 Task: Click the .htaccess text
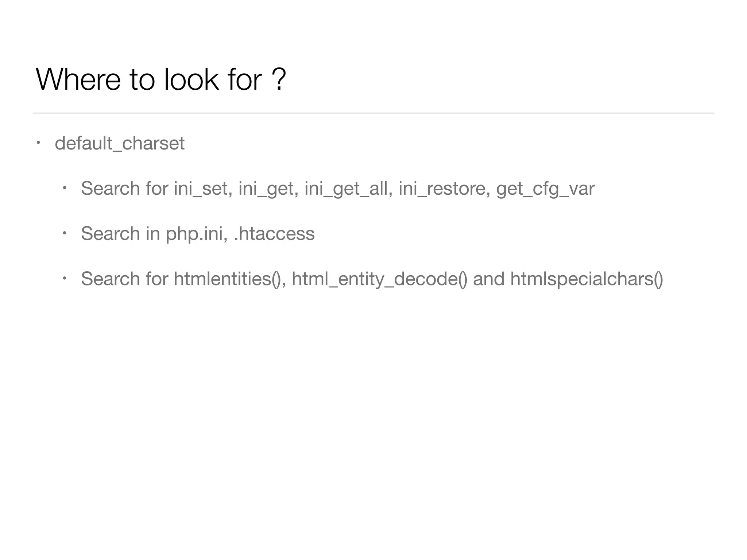coord(274,234)
